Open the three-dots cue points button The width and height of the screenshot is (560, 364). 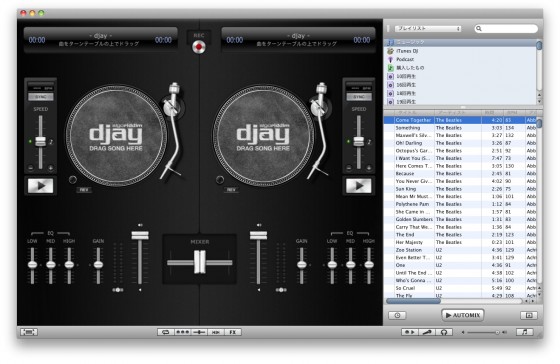tap(182, 332)
